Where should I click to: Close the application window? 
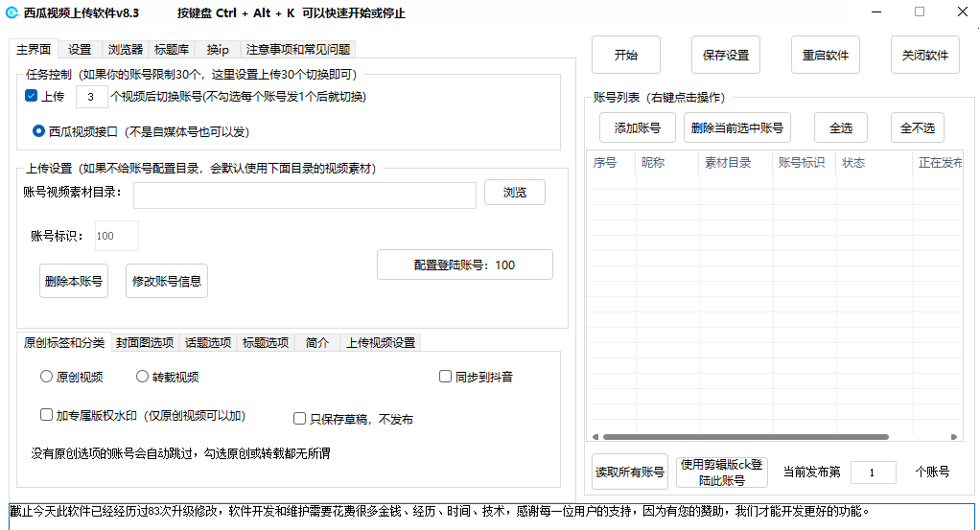[963, 12]
